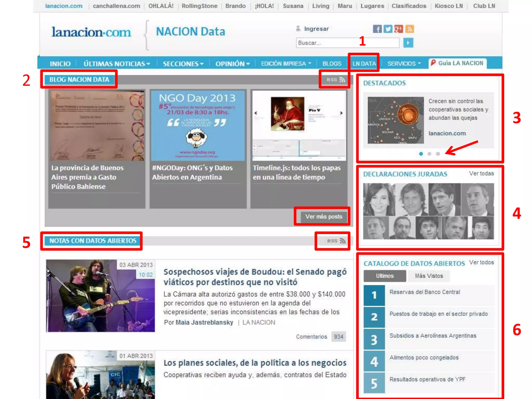Click next arrow on Pio V timeline thumbnail

(341, 113)
